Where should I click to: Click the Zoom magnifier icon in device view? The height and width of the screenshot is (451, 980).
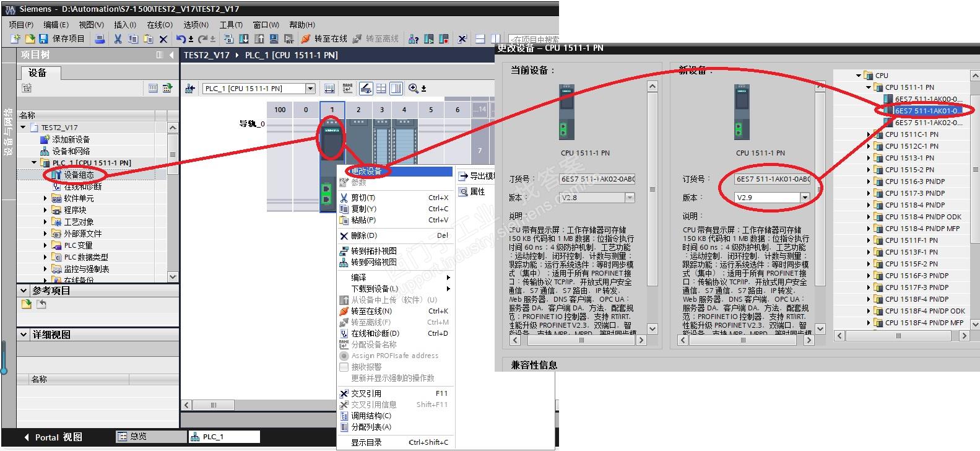pos(414,89)
